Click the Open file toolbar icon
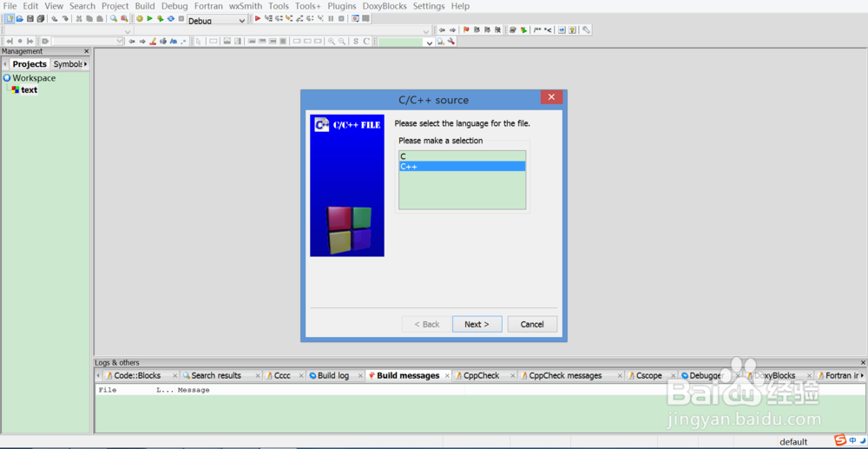Image resolution: width=868 pixels, height=449 pixels. (19, 18)
